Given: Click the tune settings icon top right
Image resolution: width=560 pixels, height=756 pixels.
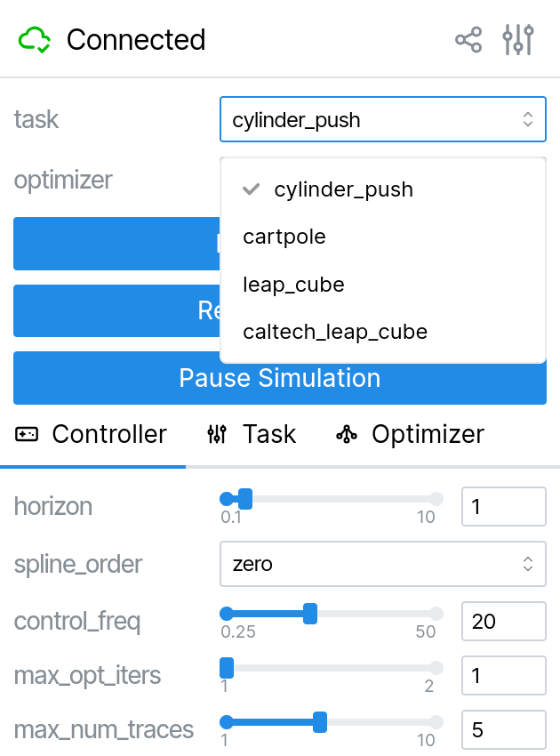Looking at the screenshot, I should tap(518, 39).
